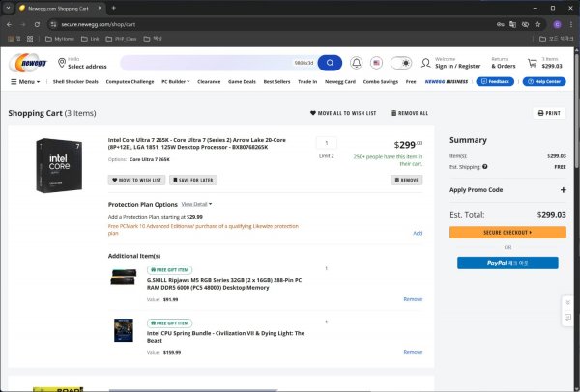Click the blue search magnifier button
This screenshot has height=392, width=580.
click(330, 63)
